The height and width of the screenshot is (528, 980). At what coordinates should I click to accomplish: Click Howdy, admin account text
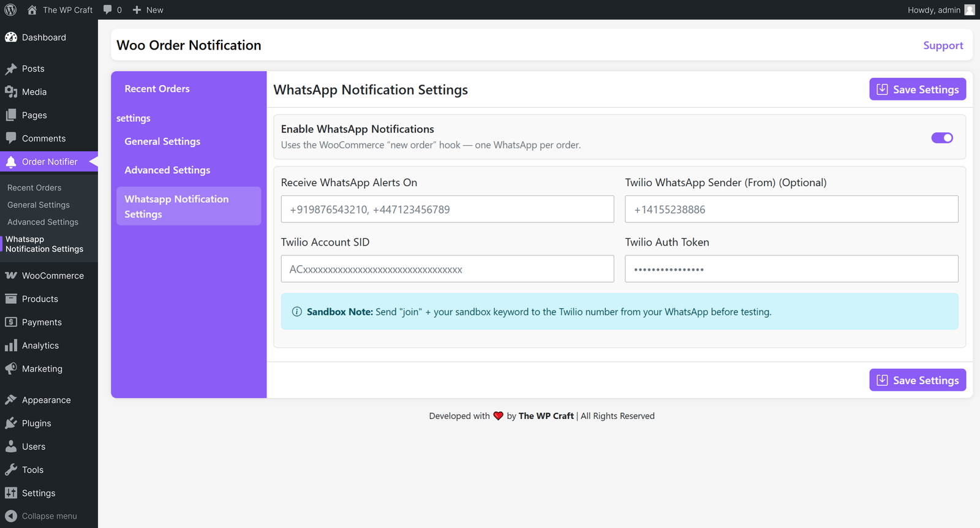[x=934, y=10]
